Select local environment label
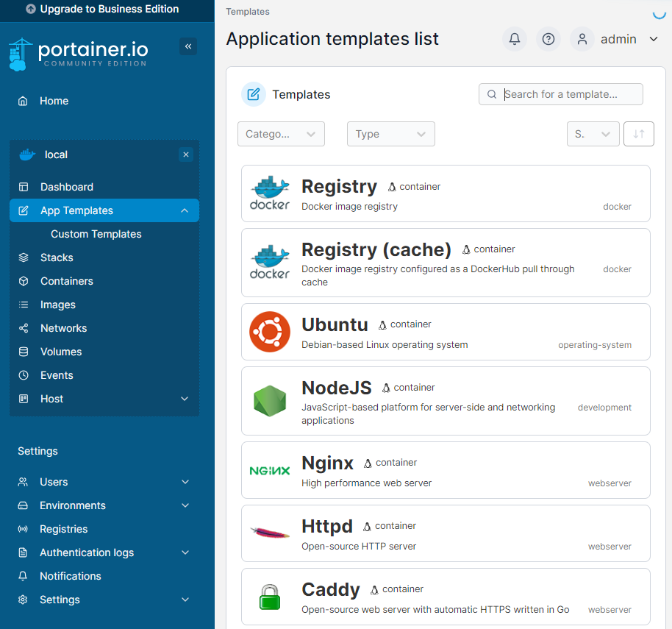This screenshot has width=672, height=629. 56,154
